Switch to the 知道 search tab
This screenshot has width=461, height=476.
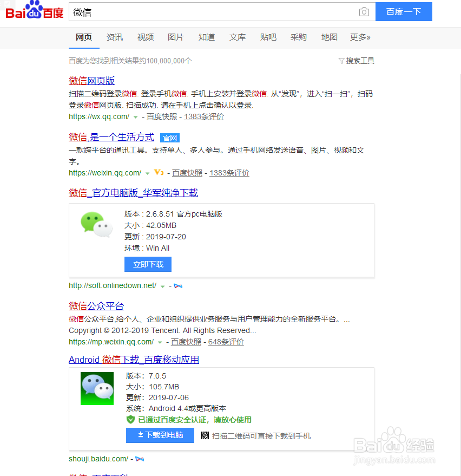click(x=206, y=37)
